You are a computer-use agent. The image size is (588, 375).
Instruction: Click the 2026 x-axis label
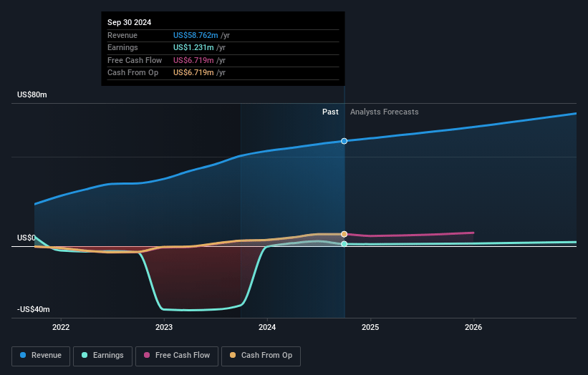tap(473, 327)
